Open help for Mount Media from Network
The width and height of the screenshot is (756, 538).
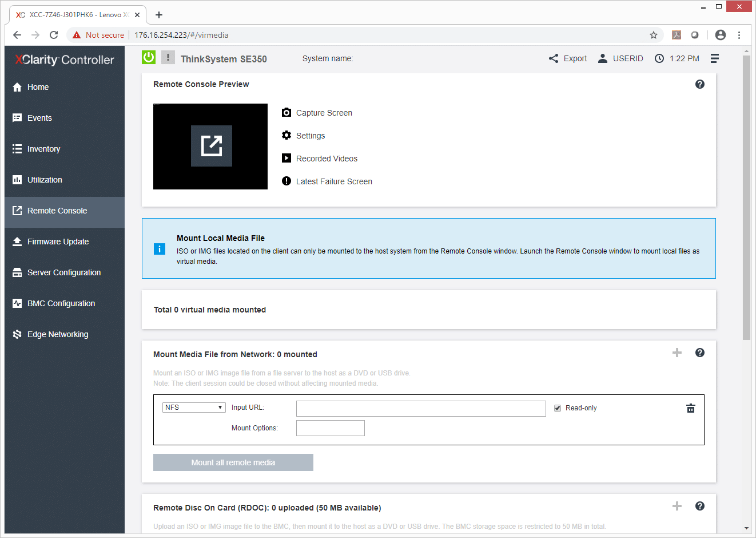tap(700, 353)
